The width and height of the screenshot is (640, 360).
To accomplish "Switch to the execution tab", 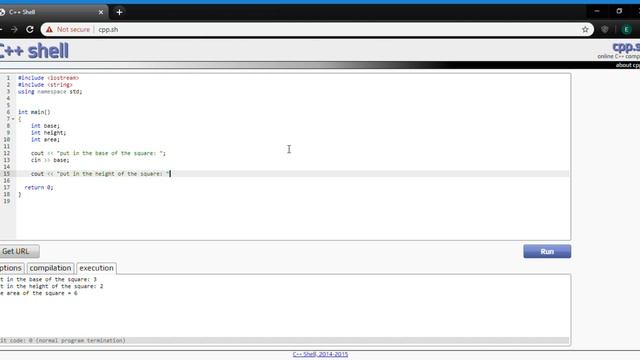I will coord(96,268).
